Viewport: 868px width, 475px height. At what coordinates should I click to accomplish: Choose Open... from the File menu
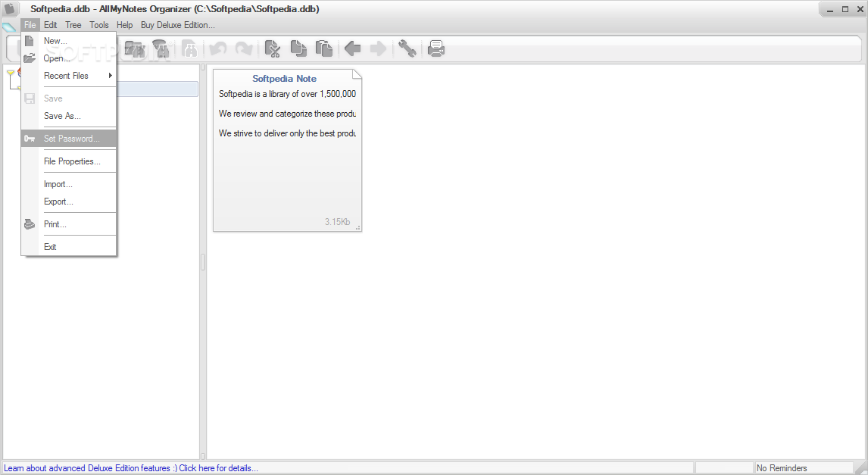pos(69,58)
